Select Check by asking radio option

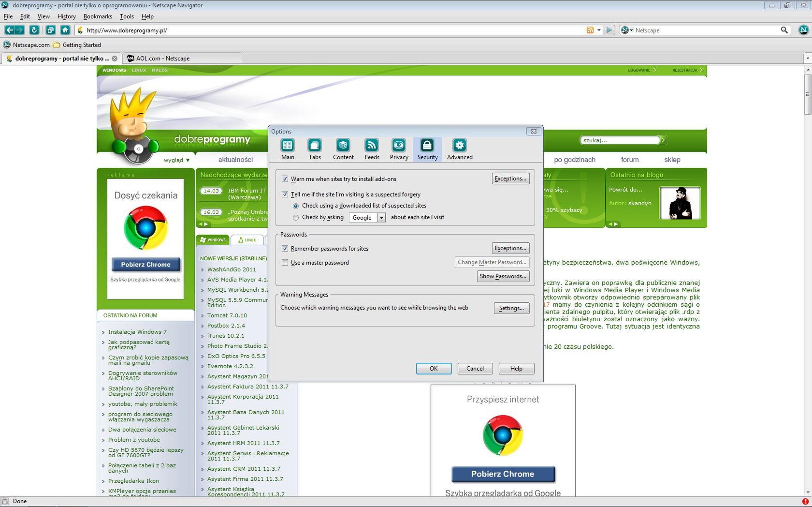pos(296,218)
